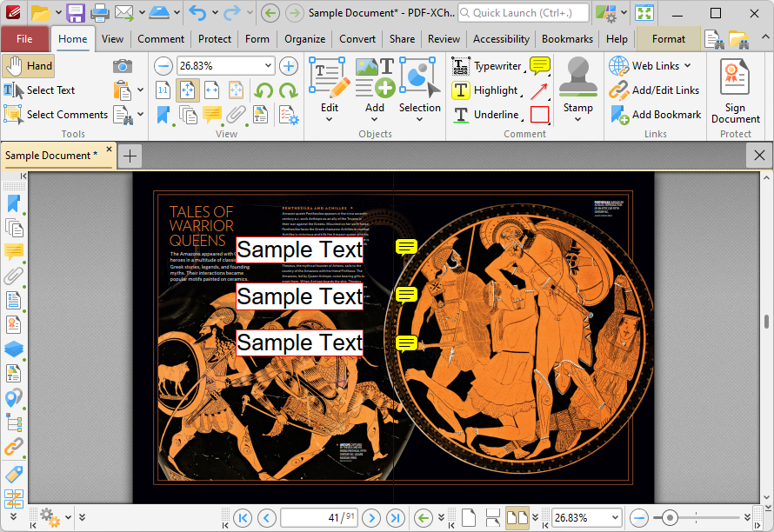Open the options gear dropdown in status bar
The height and width of the screenshot is (532, 774).
click(x=68, y=518)
